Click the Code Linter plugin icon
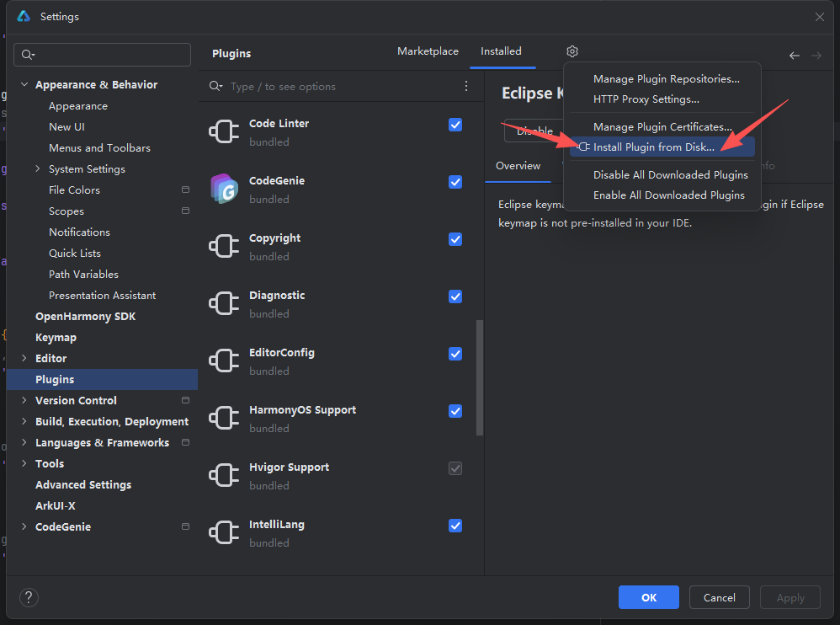Viewport: 840px width, 625px height. (224, 132)
